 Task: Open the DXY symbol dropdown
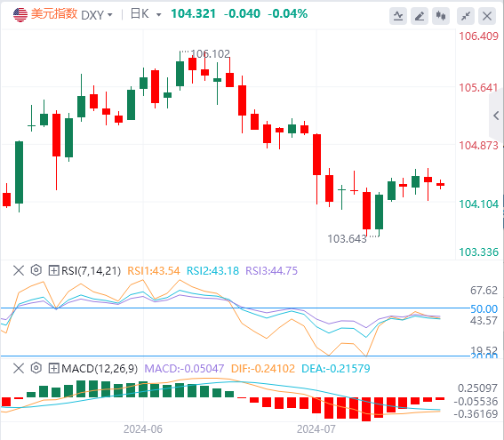pyautogui.click(x=97, y=15)
